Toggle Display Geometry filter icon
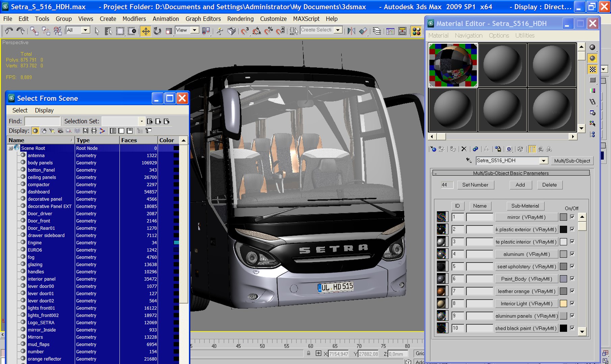The image size is (611, 364). point(35,131)
